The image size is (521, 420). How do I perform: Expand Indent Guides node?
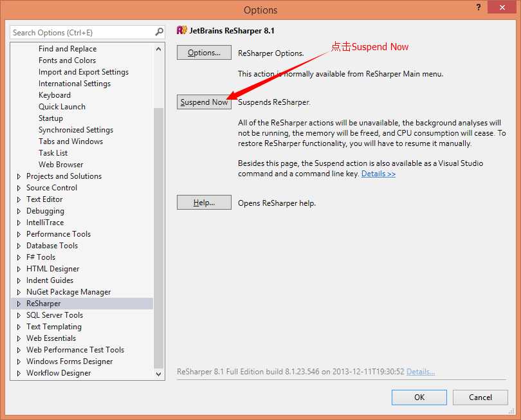pyautogui.click(x=19, y=280)
